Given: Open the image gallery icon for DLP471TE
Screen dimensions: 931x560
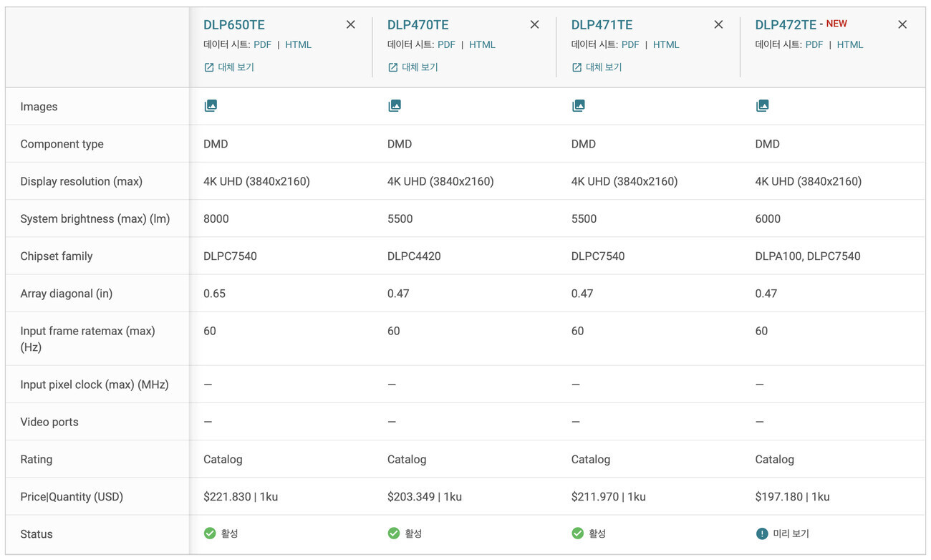Looking at the screenshot, I should (x=579, y=106).
